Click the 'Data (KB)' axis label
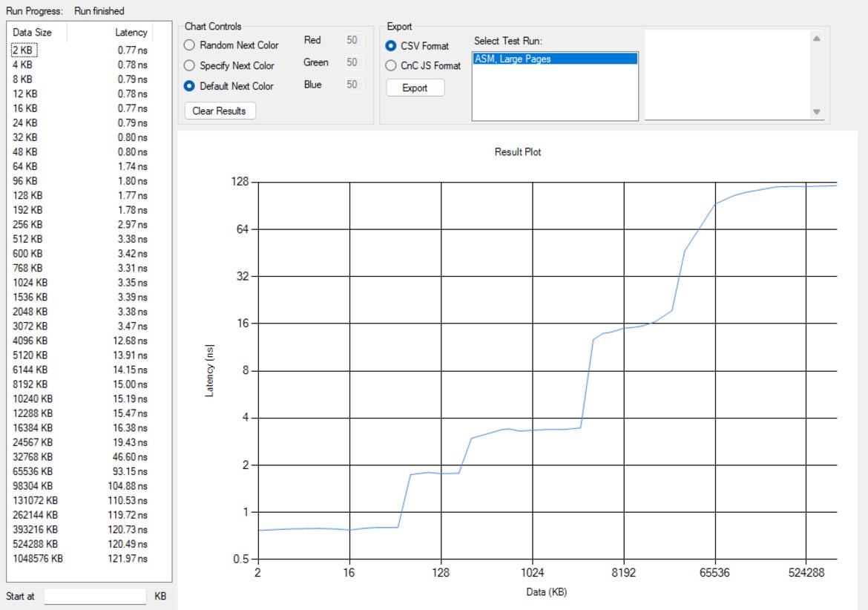 click(546, 591)
